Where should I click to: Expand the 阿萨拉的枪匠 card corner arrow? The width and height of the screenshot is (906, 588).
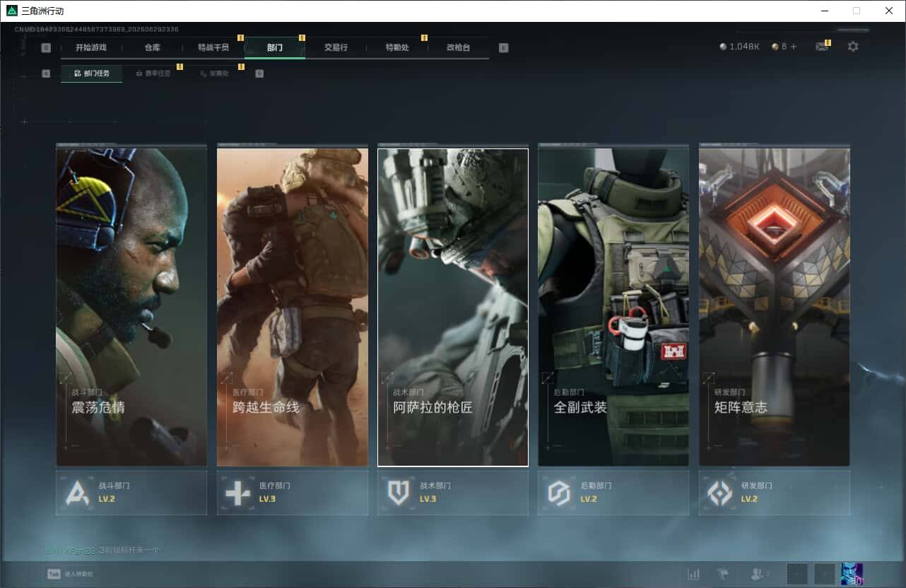pyautogui.click(x=387, y=378)
